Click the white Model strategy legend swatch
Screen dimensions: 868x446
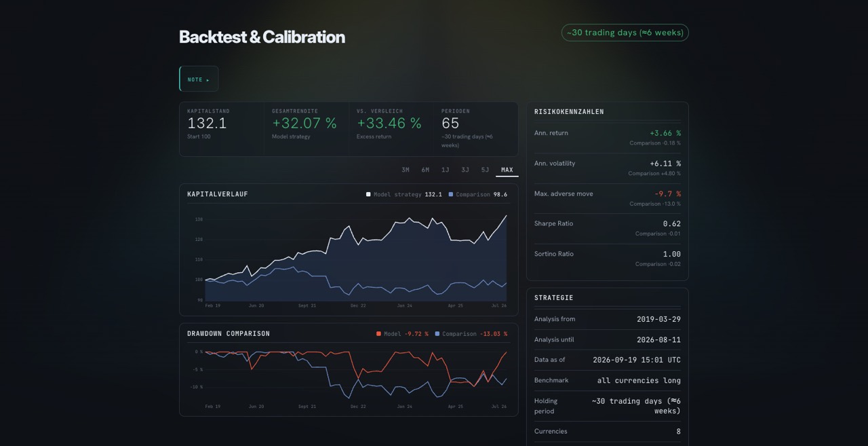pos(368,194)
